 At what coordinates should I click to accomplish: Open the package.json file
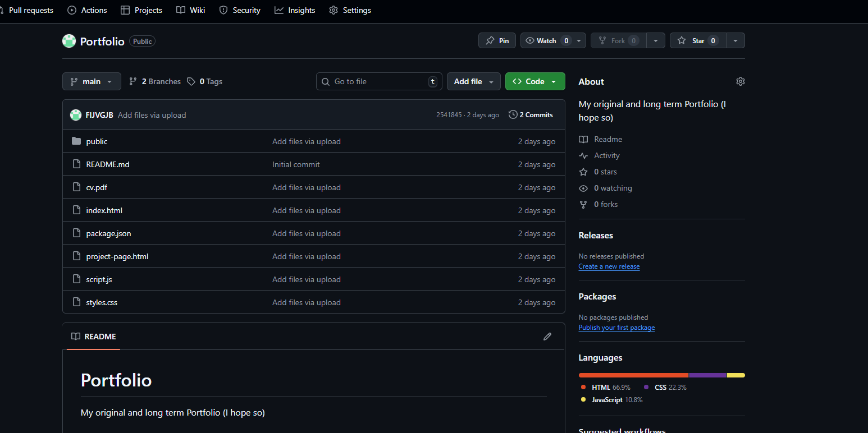[x=108, y=233]
